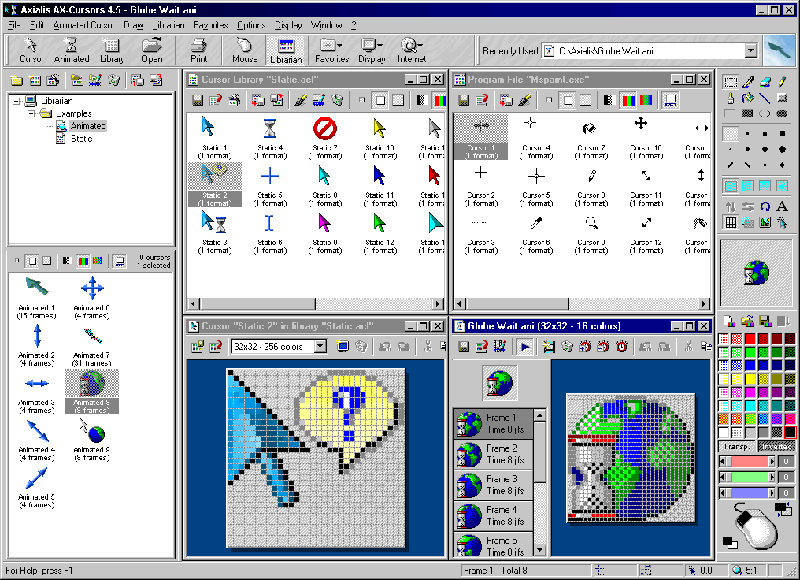The width and height of the screenshot is (800, 580).
Task: Open the Window menu
Action: 327,24
